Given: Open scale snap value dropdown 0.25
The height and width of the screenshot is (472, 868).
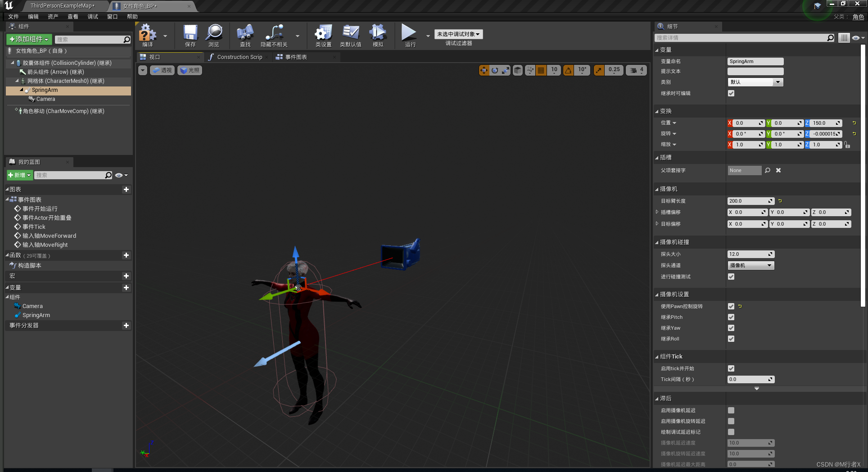Looking at the screenshot, I should click(614, 70).
